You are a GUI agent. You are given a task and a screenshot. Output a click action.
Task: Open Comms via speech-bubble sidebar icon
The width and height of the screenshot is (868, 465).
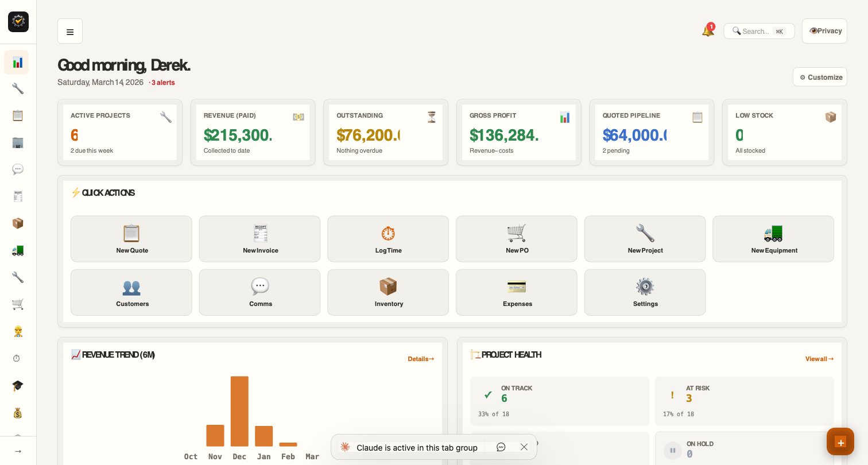coord(17,169)
